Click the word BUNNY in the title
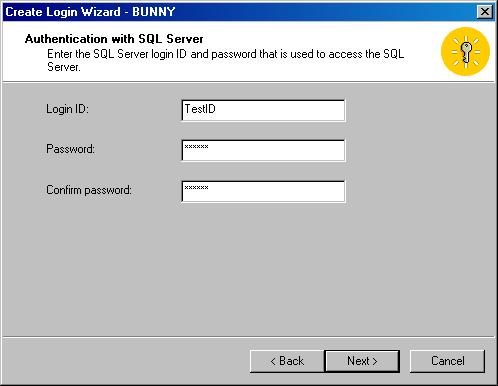Screen dimensions: 498x386 (x=154, y=12)
